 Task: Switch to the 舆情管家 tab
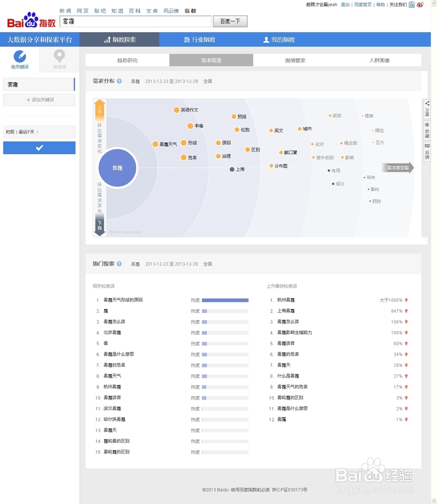pyautogui.click(x=296, y=60)
